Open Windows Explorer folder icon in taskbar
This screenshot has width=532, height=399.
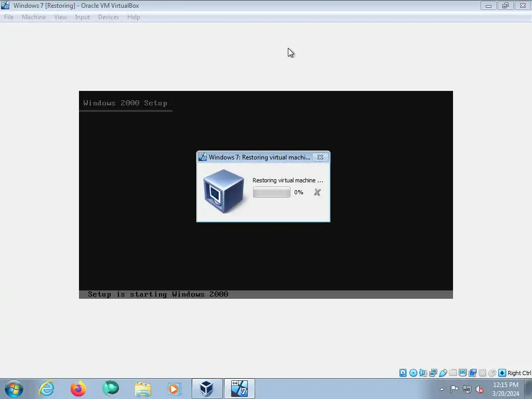coord(143,389)
